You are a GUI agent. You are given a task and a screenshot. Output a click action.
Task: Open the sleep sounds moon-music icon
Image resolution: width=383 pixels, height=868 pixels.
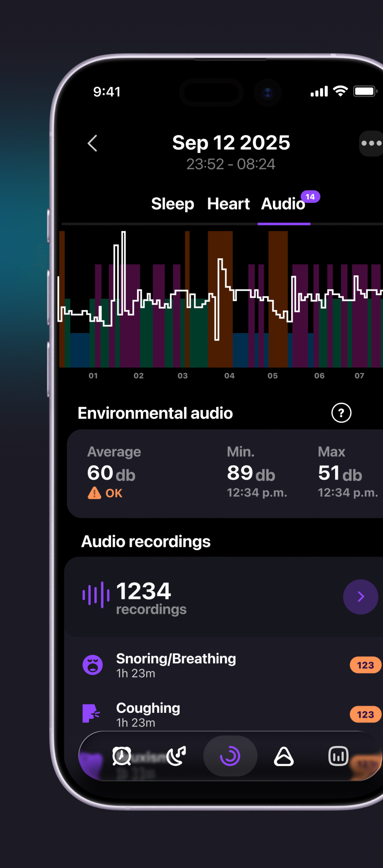(x=176, y=756)
